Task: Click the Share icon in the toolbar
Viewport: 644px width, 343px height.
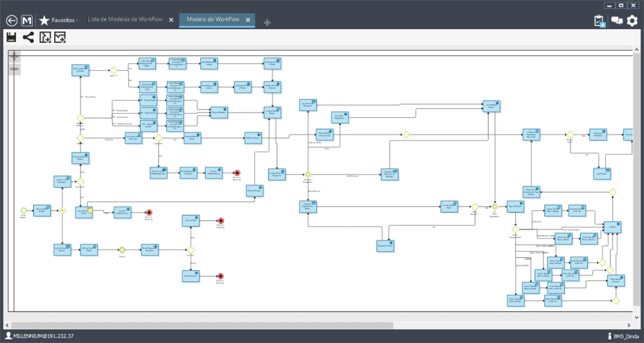Action: click(x=28, y=38)
